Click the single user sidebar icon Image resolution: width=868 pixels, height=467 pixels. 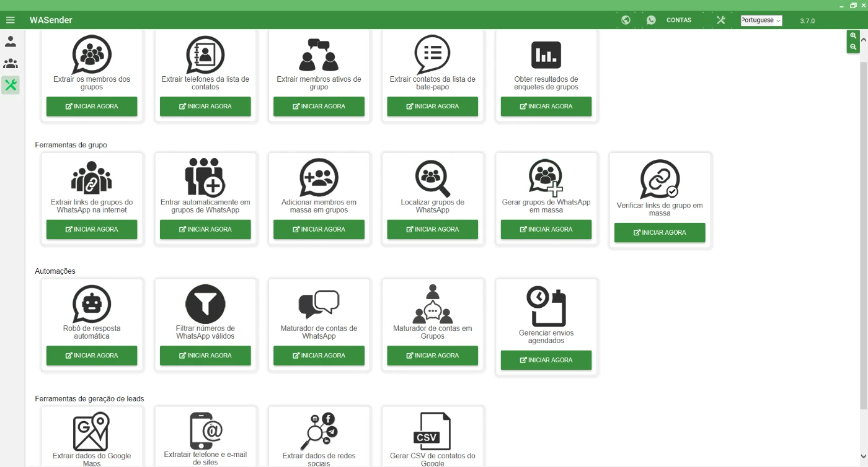point(11,42)
